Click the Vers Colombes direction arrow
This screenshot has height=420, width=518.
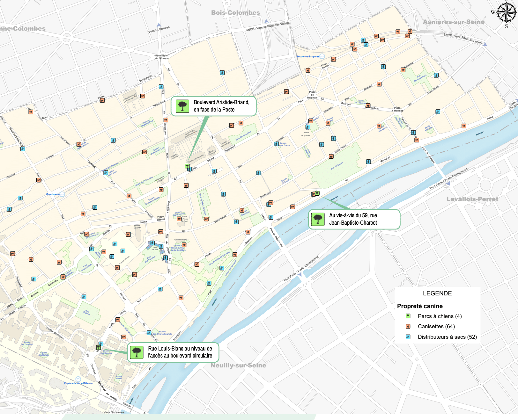click(x=159, y=25)
